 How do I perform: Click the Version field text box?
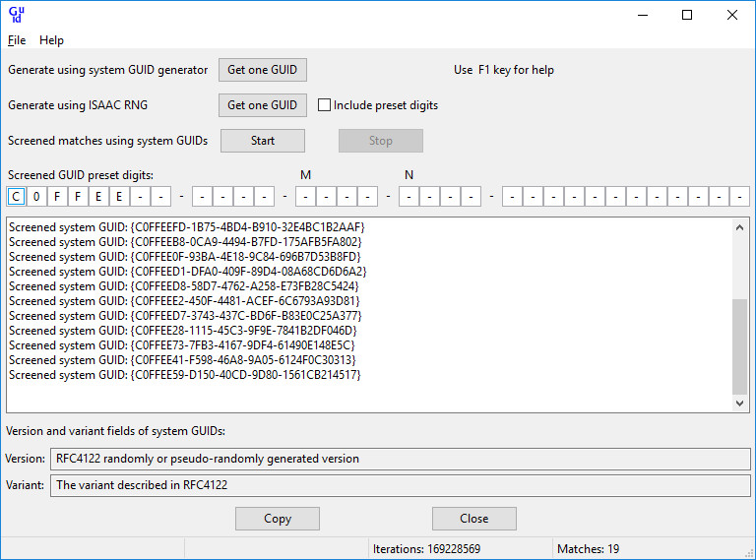[x=401, y=459]
